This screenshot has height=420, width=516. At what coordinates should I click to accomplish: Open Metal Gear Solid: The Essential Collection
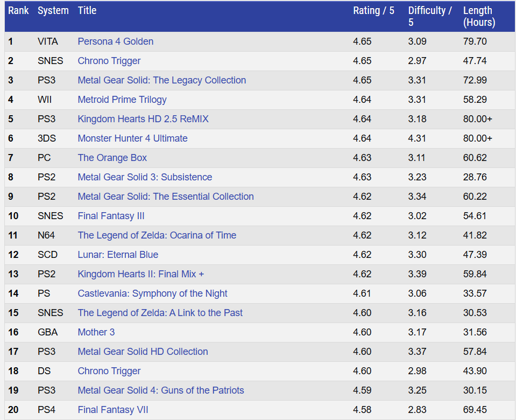pos(166,197)
